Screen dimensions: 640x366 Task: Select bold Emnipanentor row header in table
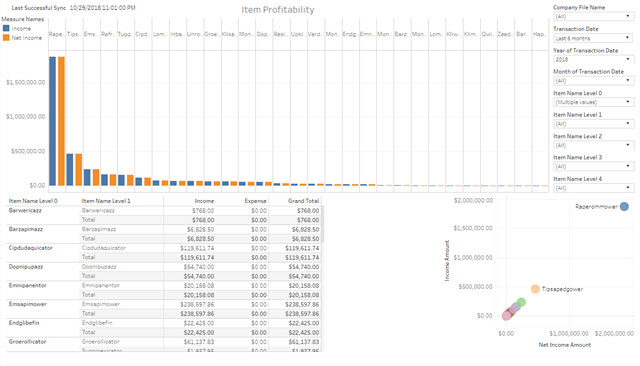click(x=27, y=285)
